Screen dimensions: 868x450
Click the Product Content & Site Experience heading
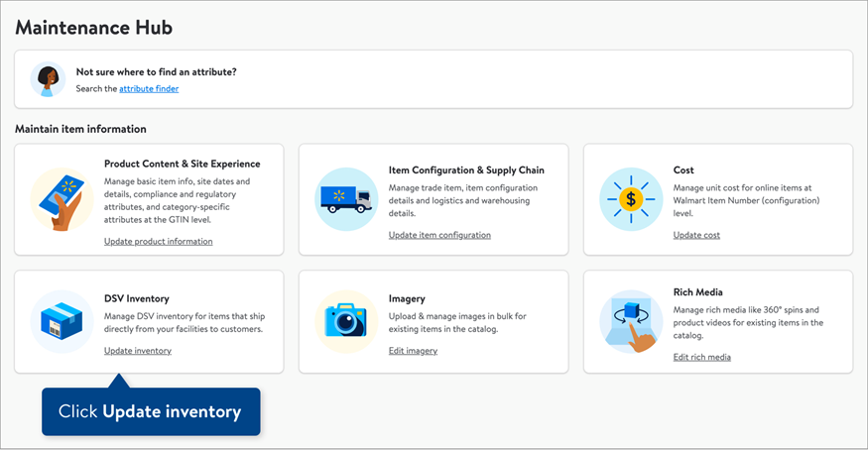click(182, 164)
